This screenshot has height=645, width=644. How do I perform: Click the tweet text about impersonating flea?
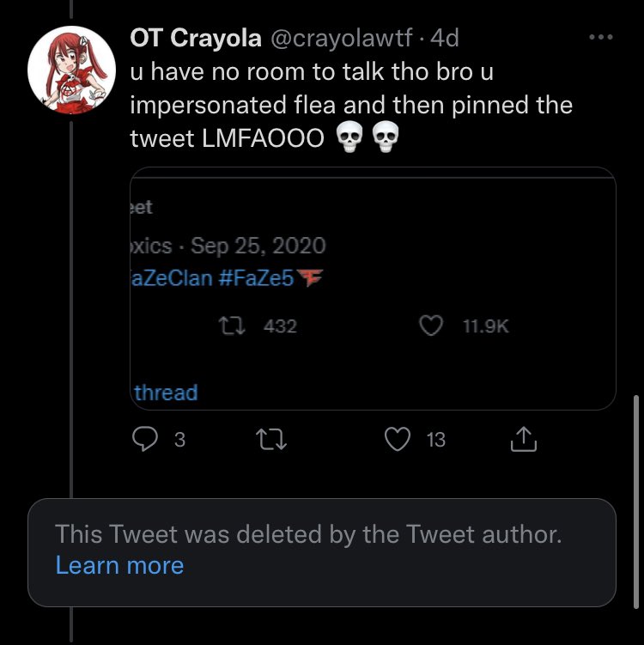click(x=350, y=105)
